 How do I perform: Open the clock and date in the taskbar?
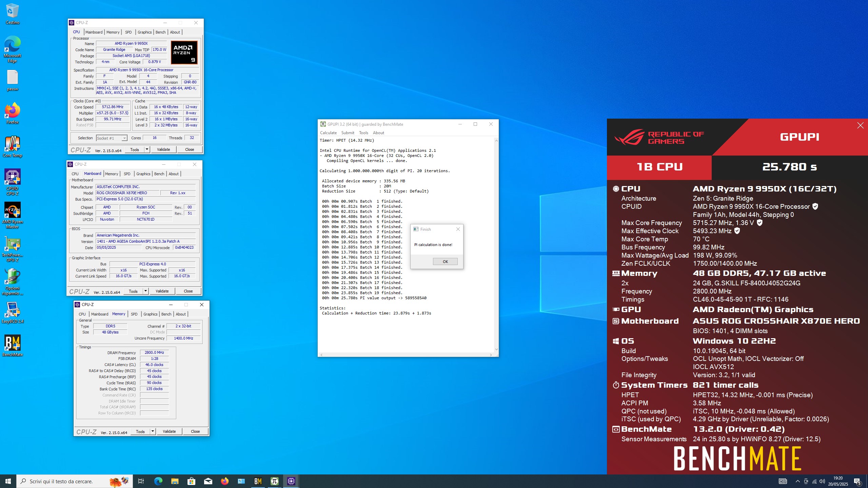[838, 481]
